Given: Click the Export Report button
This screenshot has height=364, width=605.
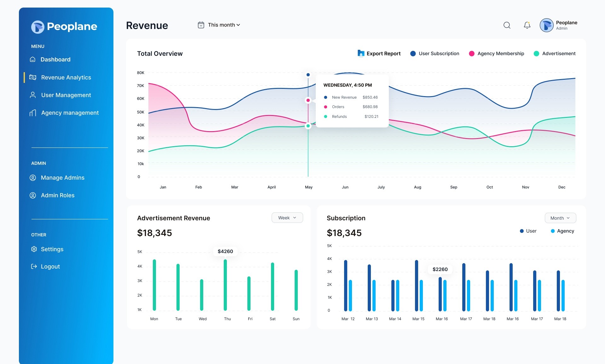Looking at the screenshot, I should [379, 54].
